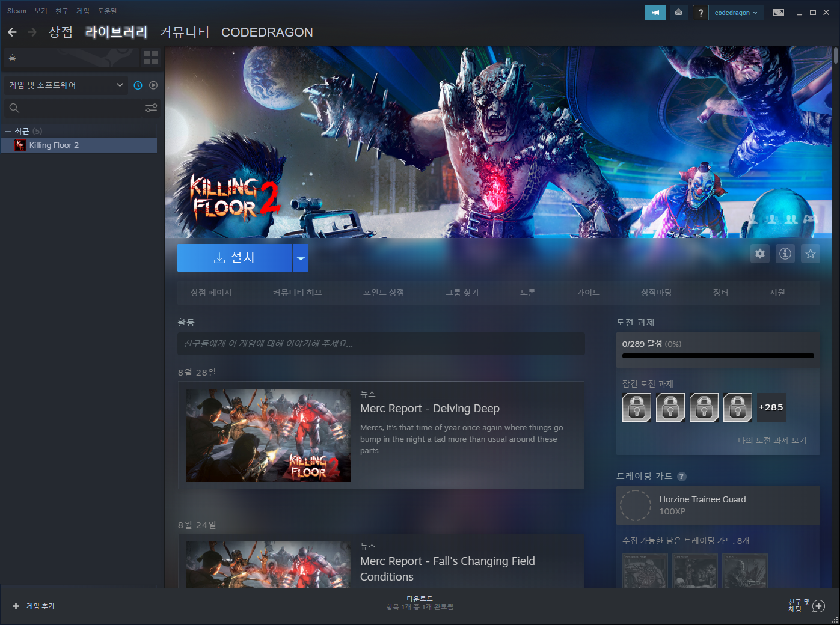Open the CODEDRAGON profile tab

[267, 32]
